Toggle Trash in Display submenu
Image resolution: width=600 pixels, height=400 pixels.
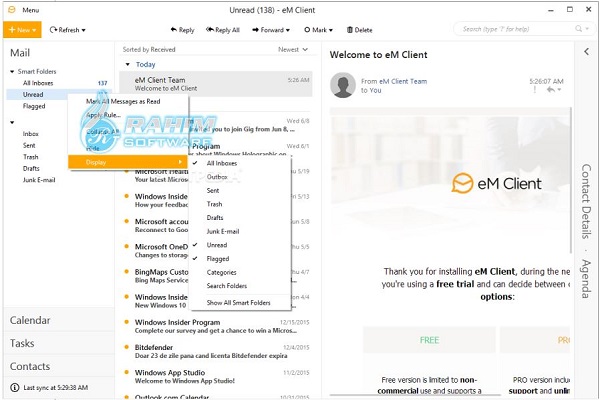[241, 204]
